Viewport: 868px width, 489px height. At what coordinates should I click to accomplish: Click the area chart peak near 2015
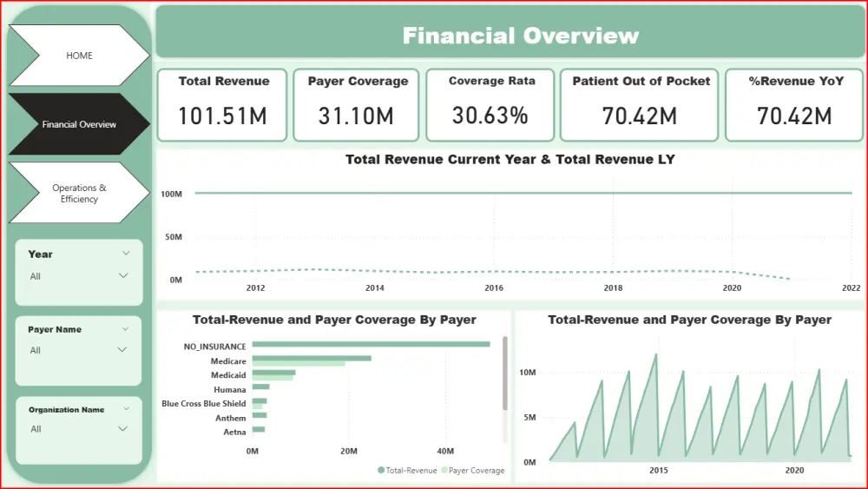pos(656,355)
